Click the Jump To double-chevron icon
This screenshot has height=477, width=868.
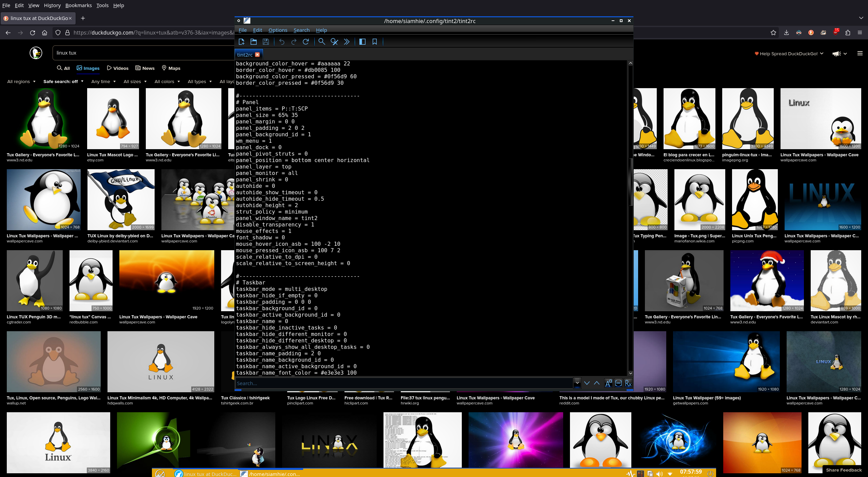[347, 42]
